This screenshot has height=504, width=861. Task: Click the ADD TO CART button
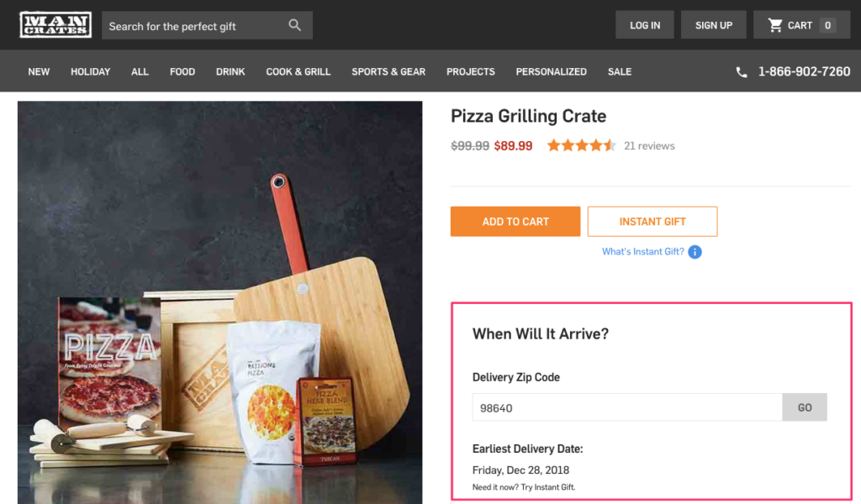pyautogui.click(x=515, y=221)
